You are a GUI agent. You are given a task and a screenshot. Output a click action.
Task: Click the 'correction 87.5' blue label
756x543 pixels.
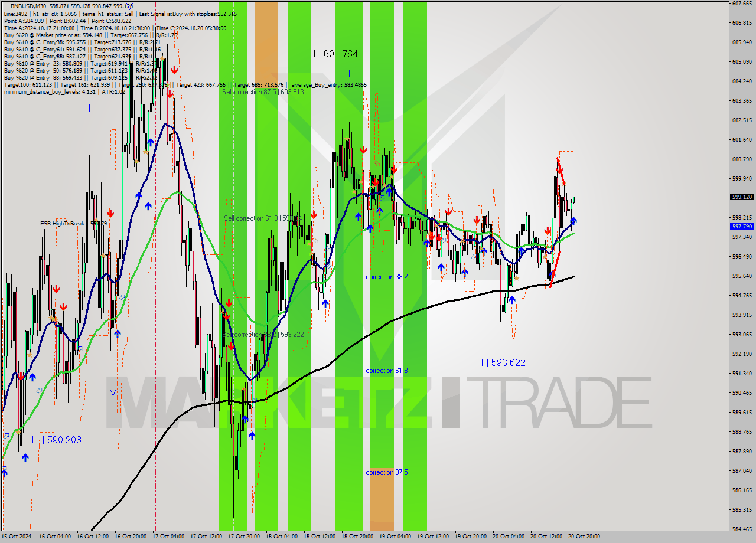tap(387, 472)
